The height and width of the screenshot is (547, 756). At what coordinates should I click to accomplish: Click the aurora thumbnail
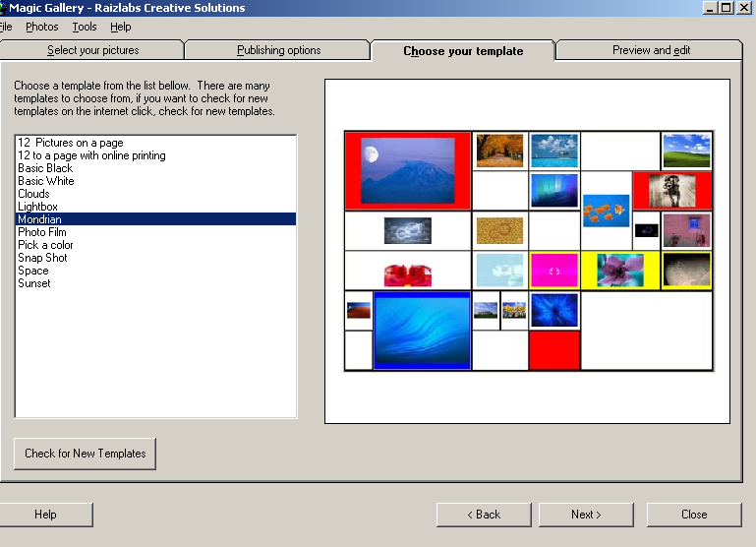pyautogui.click(x=554, y=191)
